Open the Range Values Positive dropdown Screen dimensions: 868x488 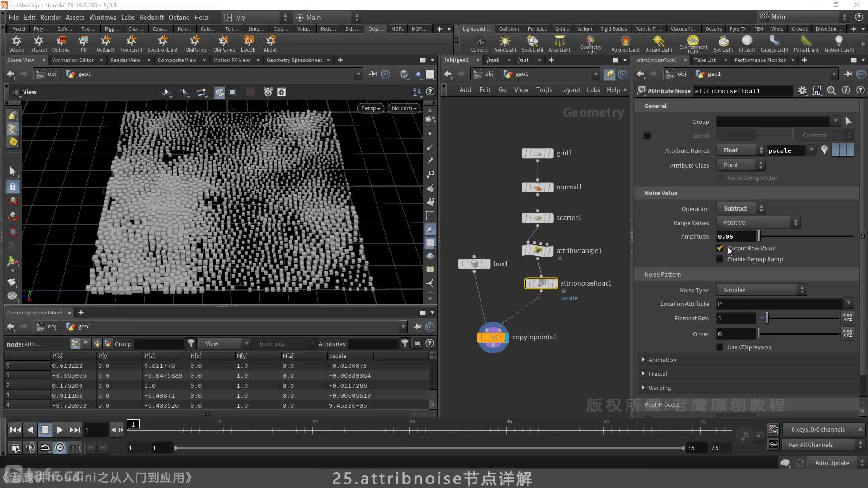[x=758, y=222]
